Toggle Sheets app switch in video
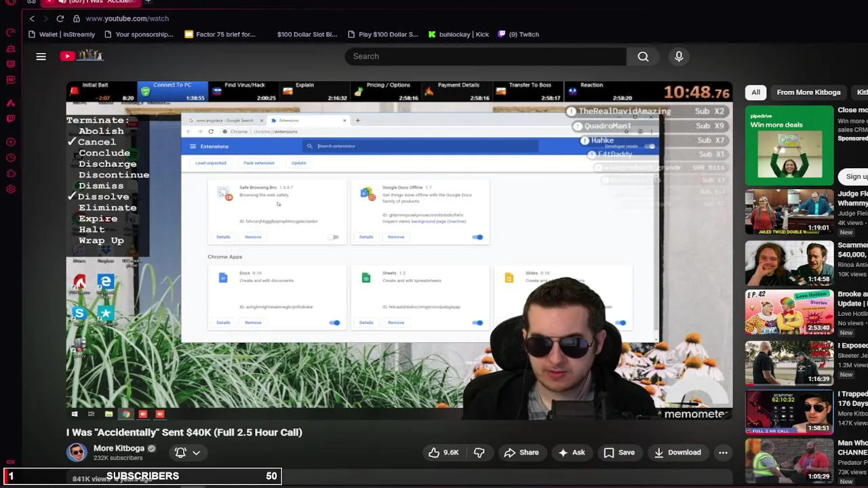The image size is (868, 488). point(477,323)
